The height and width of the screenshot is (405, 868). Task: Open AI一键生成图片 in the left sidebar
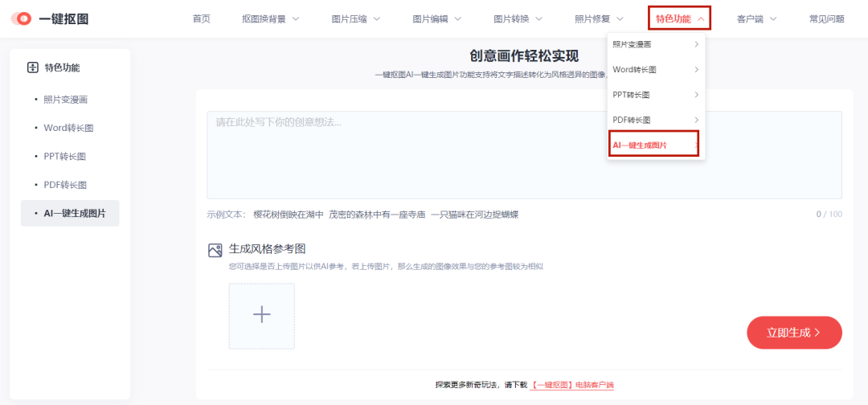[70, 213]
